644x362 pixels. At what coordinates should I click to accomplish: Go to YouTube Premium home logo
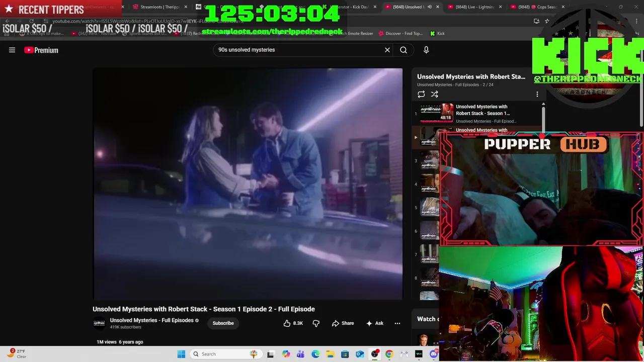[x=41, y=50]
